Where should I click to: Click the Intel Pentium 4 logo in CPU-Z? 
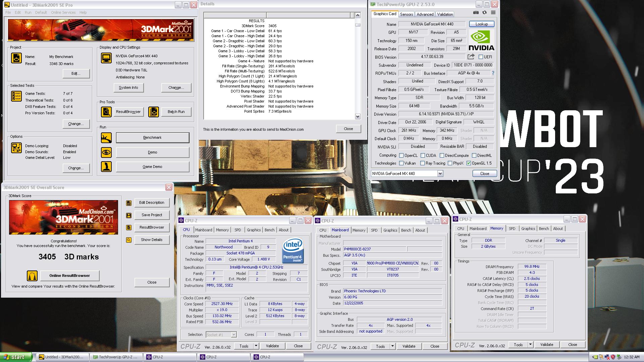click(292, 250)
